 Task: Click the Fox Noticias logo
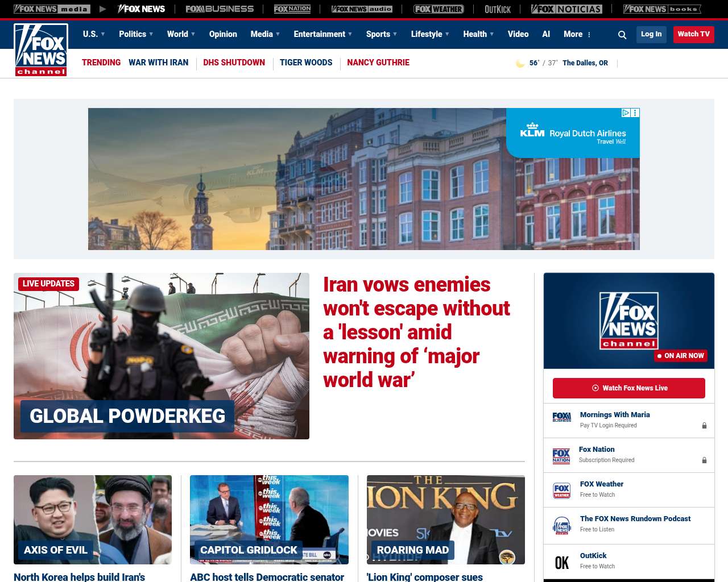coord(566,9)
